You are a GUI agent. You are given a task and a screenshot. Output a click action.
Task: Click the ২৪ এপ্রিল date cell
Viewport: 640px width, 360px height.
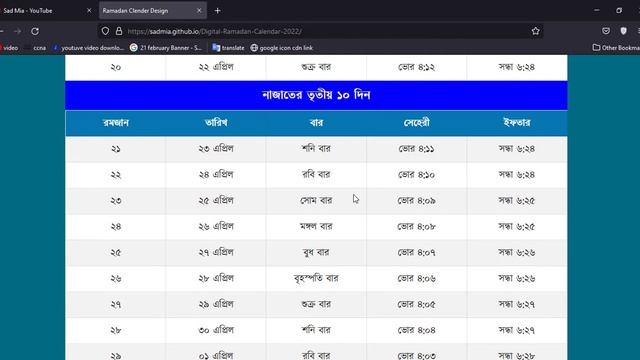(216, 175)
